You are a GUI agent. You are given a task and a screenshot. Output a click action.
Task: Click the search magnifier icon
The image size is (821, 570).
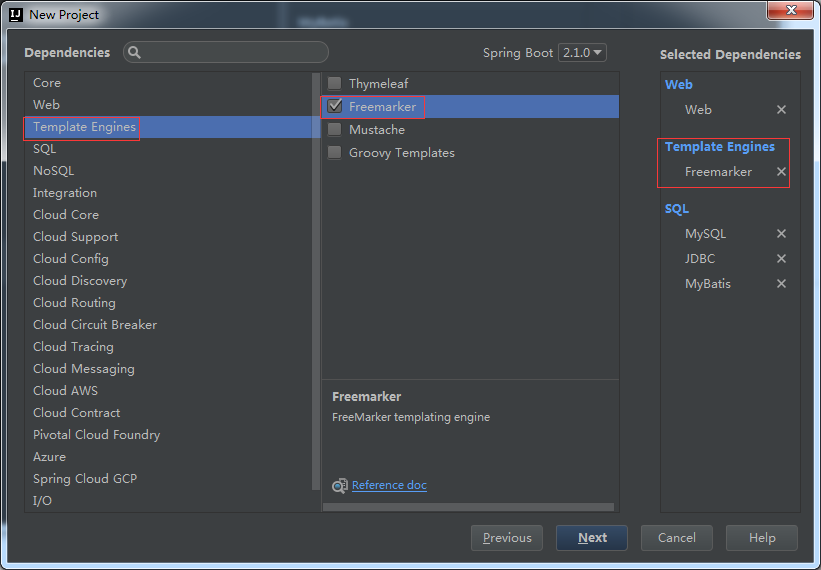click(x=135, y=53)
